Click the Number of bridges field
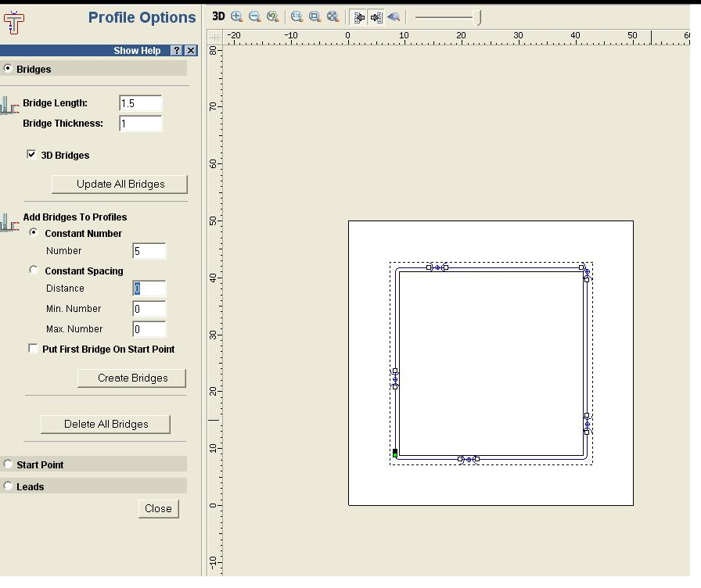 [x=149, y=251]
